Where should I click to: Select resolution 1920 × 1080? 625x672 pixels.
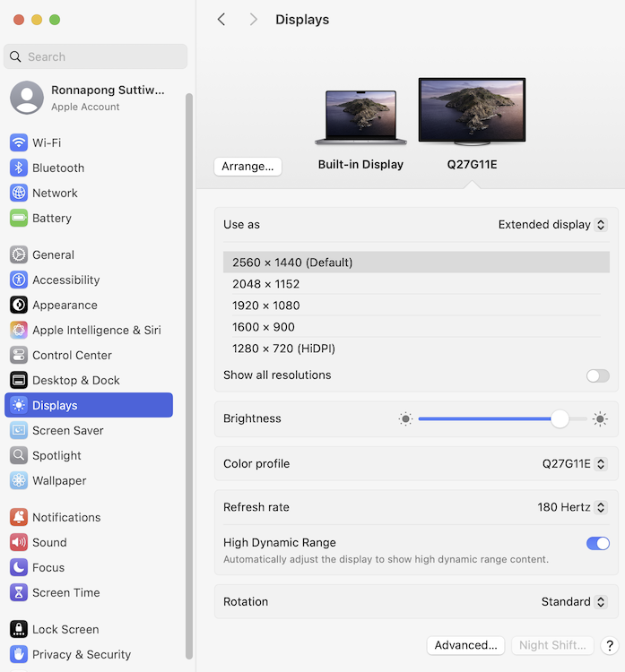click(416, 306)
